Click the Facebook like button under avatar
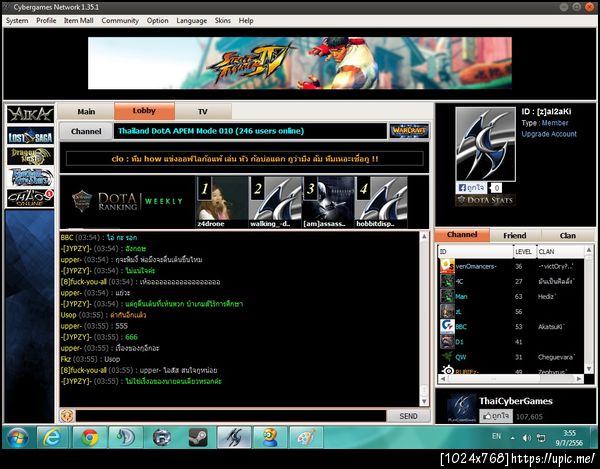 pyautogui.click(x=471, y=188)
